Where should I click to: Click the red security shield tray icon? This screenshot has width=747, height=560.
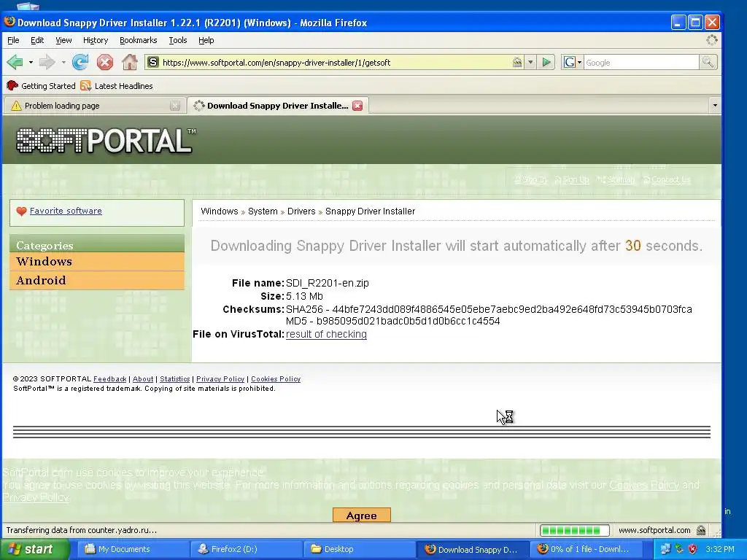coord(692,549)
